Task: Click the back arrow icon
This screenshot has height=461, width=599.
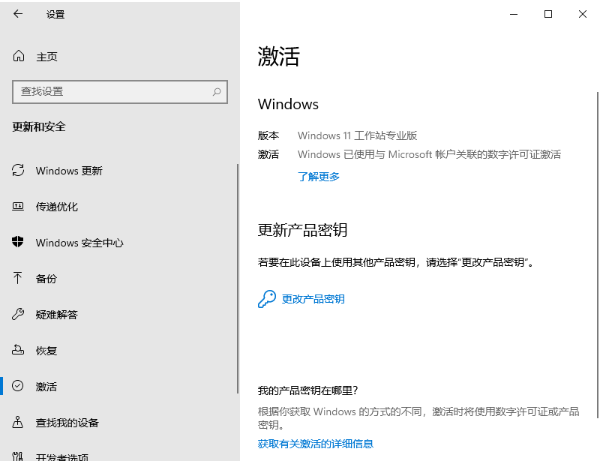Action: pyautogui.click(x=18, y=14)
